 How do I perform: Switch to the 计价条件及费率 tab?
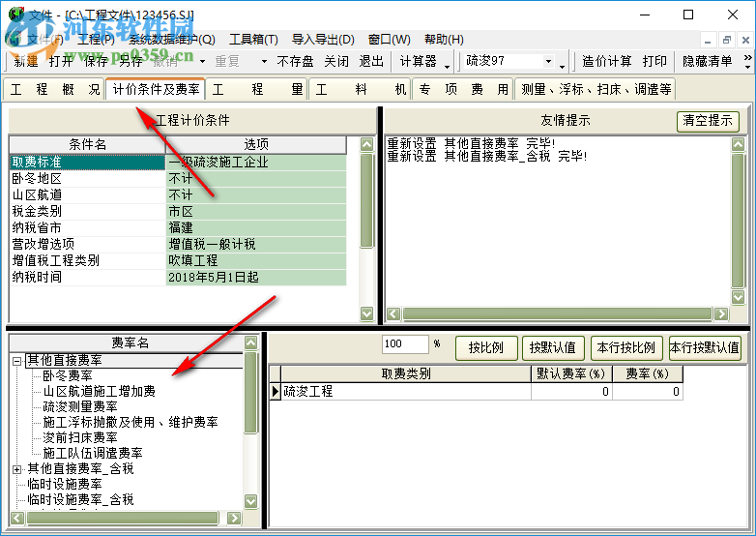(x=156, y=89)
